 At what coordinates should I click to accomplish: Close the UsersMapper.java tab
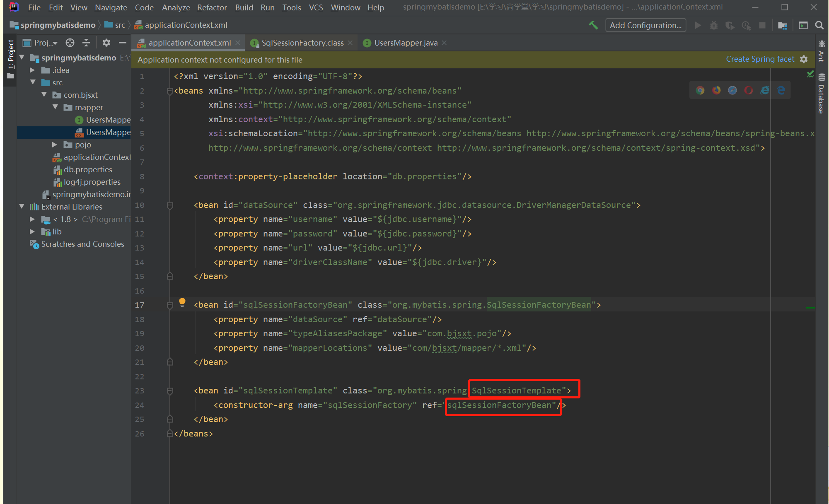click(x=444, y=43)
